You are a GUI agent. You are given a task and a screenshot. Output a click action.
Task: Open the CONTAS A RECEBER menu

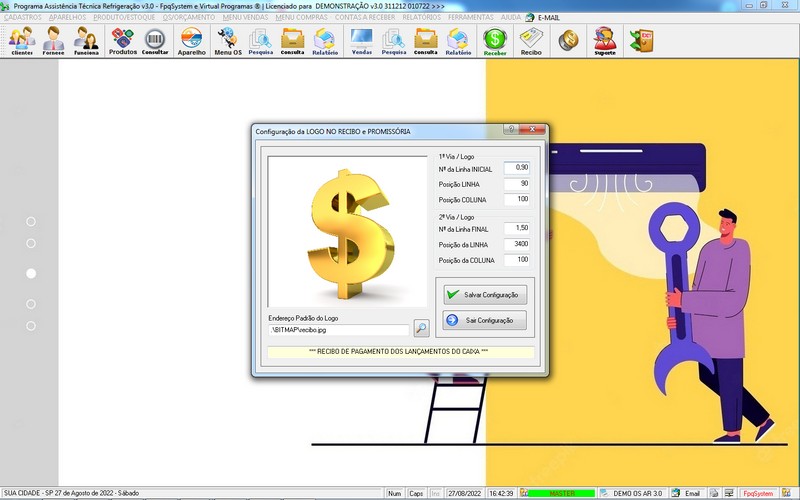pyautogui.click(x=365, y=17)
